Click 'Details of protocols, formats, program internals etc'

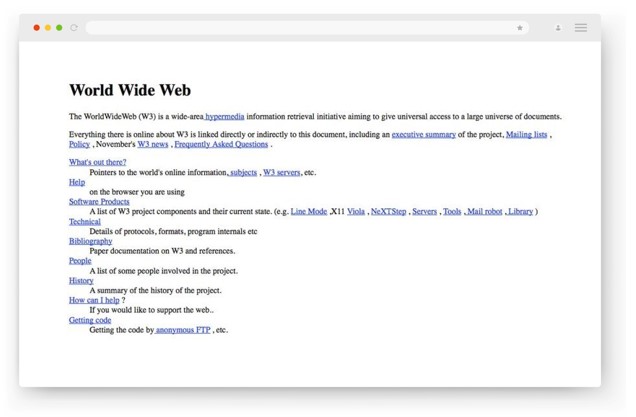coord(173,231)
